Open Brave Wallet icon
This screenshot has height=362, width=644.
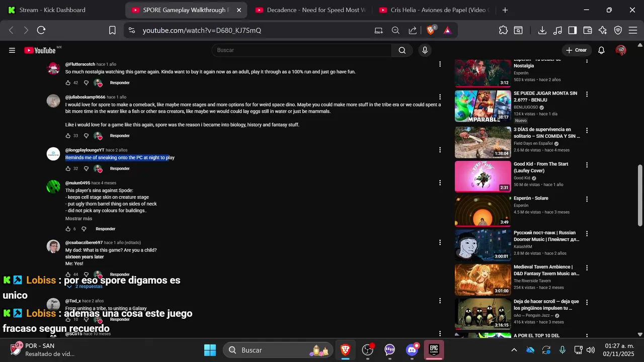point(587,30)
